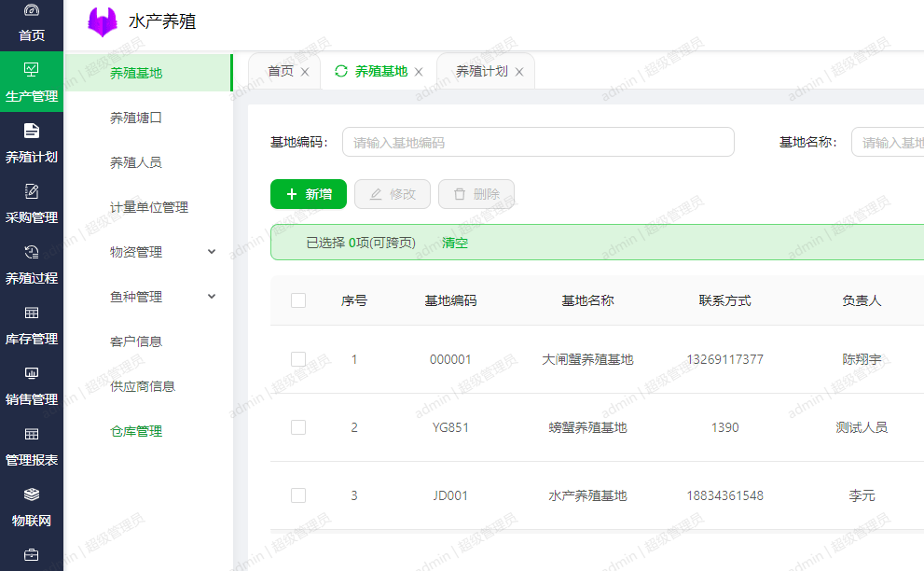Check the row for 水产养殖基地
The width and height of the screenshot is (924, 571).
tap(298, 495)
